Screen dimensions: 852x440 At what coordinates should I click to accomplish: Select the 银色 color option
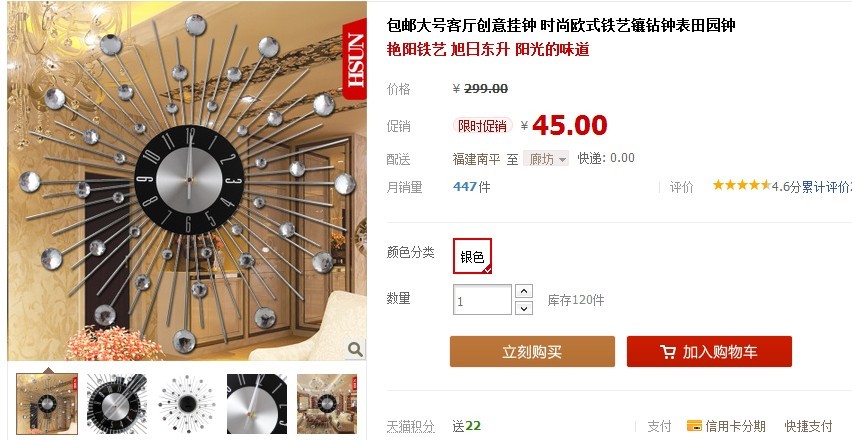tap(472, 256)
